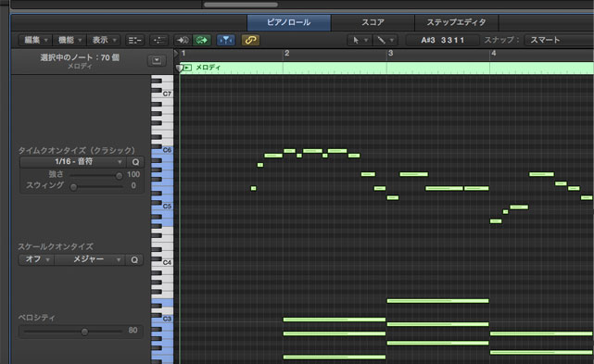
Task: Click the velocity value 80
Action: pyautogui.click(x=133, y=331)
